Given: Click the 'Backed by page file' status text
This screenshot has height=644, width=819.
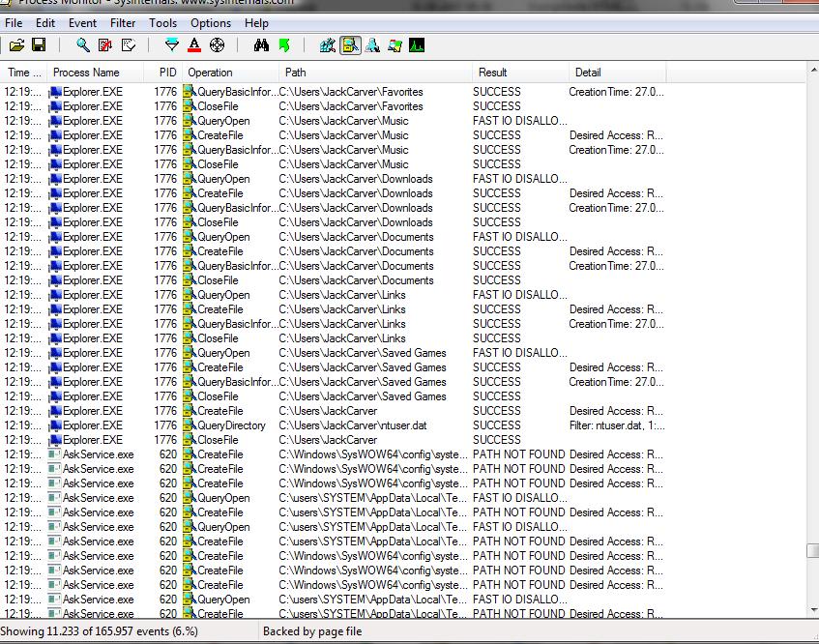Looking at the screenshot, I should [312, 631].
